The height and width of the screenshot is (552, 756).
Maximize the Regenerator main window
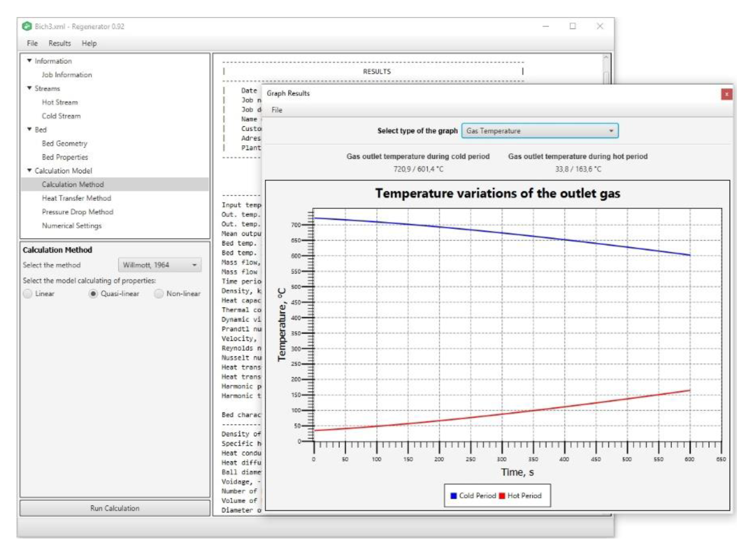pyautogui.click(x=572, y=26)
